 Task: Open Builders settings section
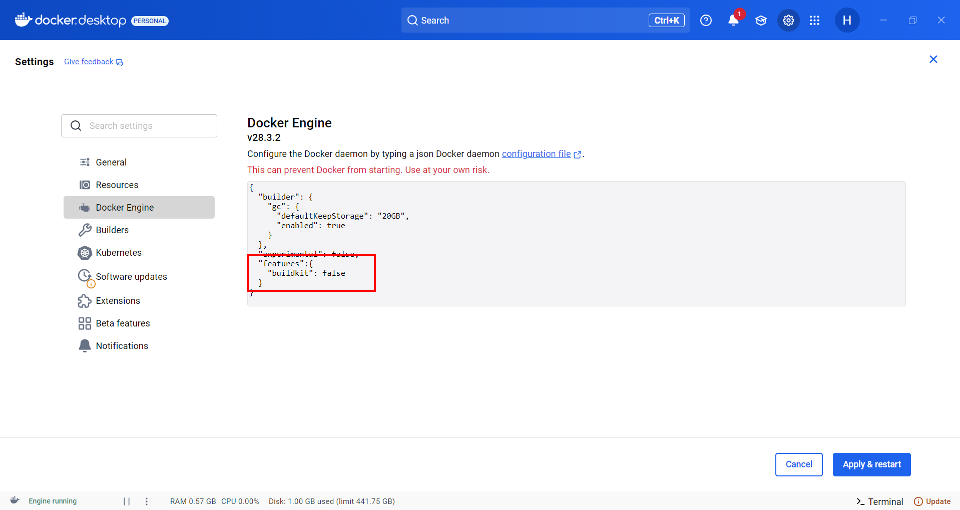coord(112,230)
